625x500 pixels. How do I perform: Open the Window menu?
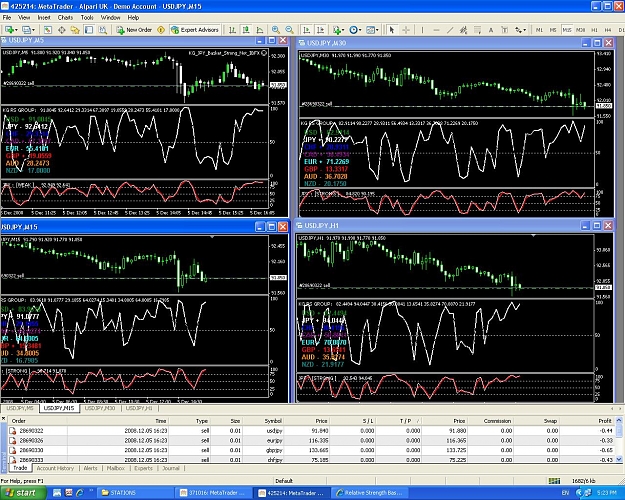click(110, 18)
